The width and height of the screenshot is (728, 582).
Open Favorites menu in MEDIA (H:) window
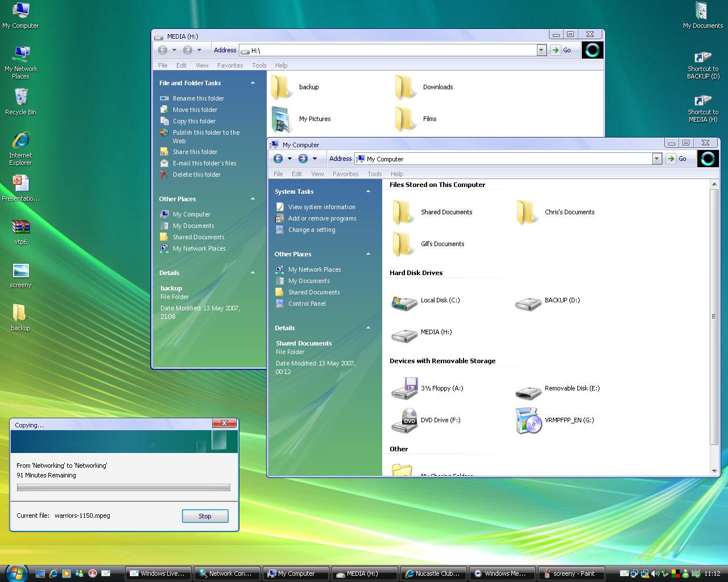point(230,65)
